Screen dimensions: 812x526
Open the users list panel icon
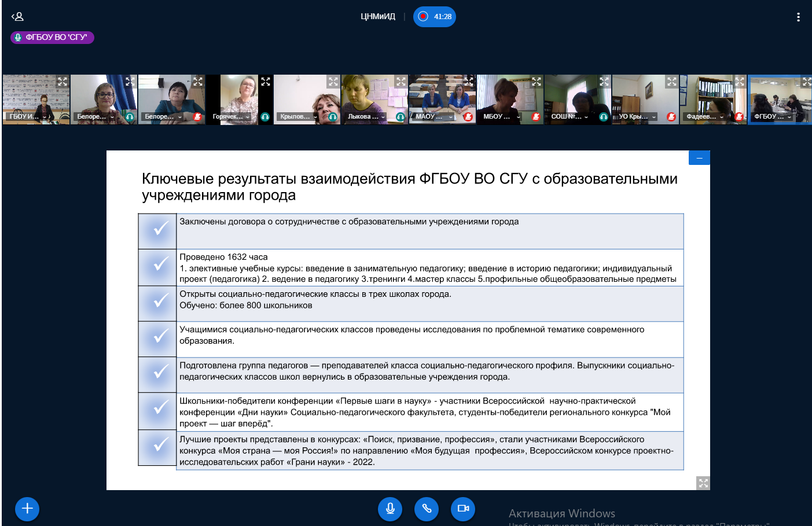coord(17,17)
